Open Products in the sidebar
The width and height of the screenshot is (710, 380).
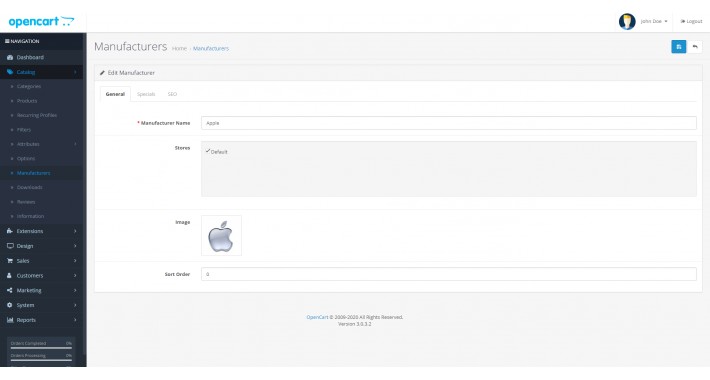click(x=27, y=101)
